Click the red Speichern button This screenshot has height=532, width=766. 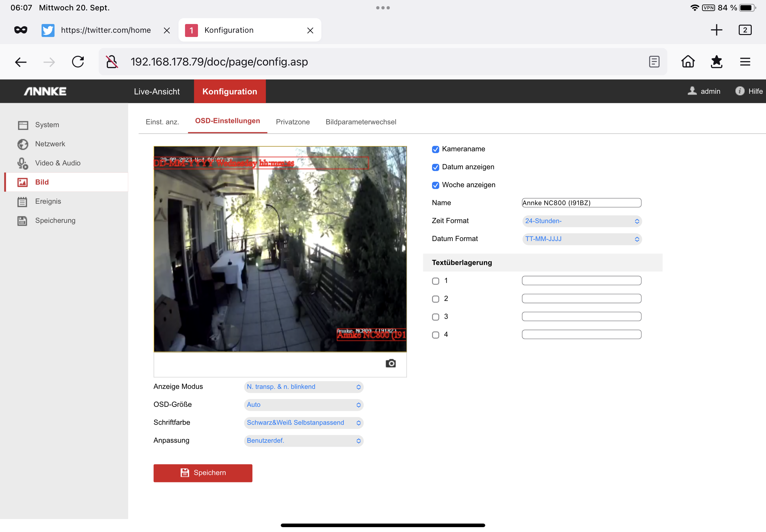click(x=203, y=473)
